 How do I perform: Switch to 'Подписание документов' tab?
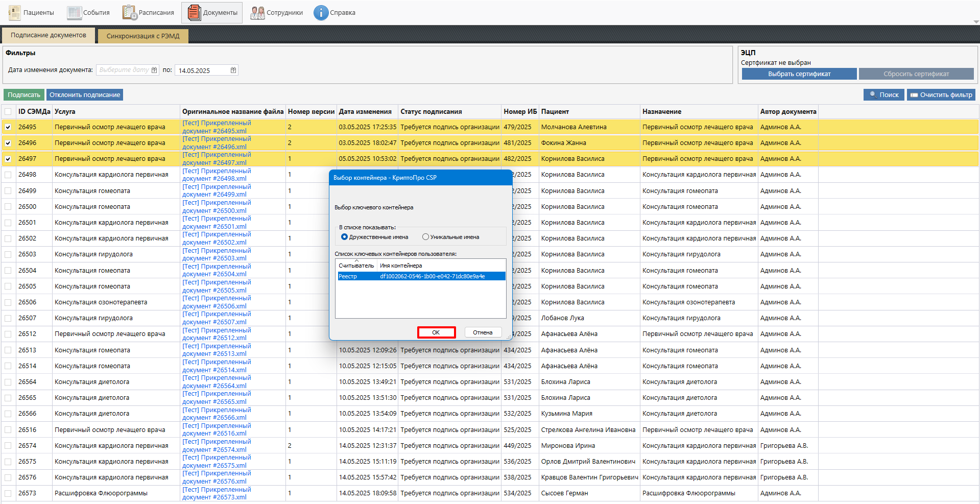point(49,35)
